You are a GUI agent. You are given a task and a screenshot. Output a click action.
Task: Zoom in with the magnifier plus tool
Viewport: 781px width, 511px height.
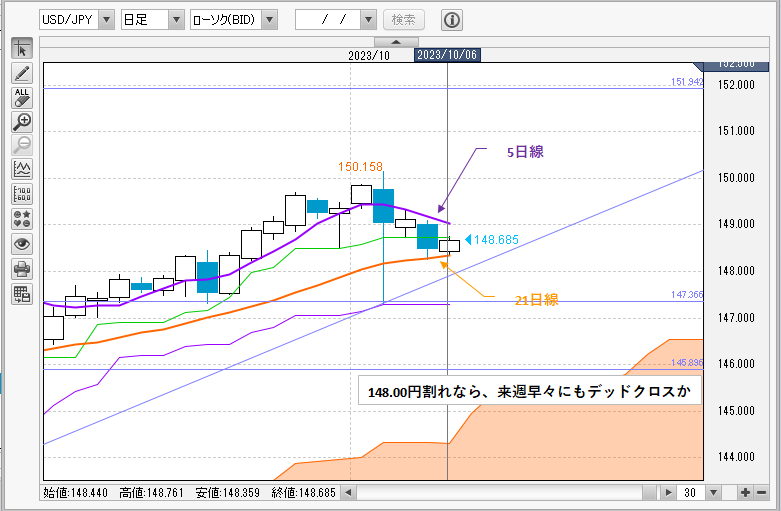(x=22, y=122)
